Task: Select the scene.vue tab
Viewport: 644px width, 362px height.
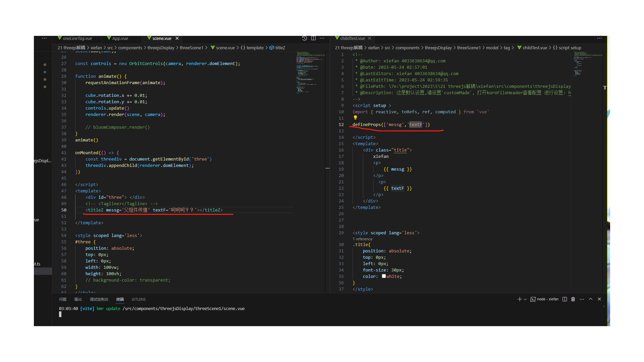Action: [162, 38]
